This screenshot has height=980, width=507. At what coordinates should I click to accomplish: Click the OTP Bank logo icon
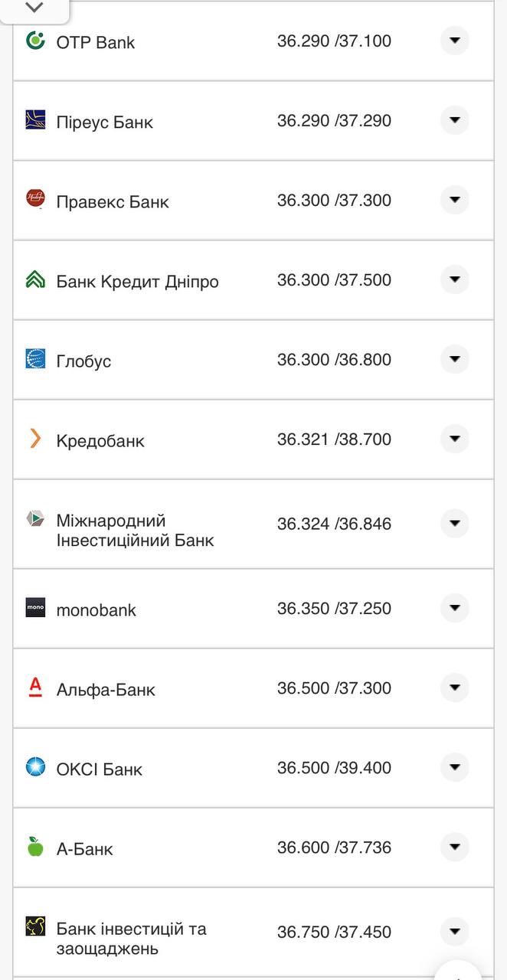(x=34, y=42)
